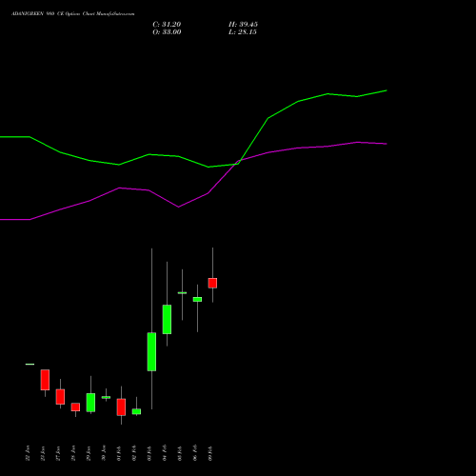Click the red candle above 01 Feb
This screenshot has height=476, width=476.
[x=121, y=407]
